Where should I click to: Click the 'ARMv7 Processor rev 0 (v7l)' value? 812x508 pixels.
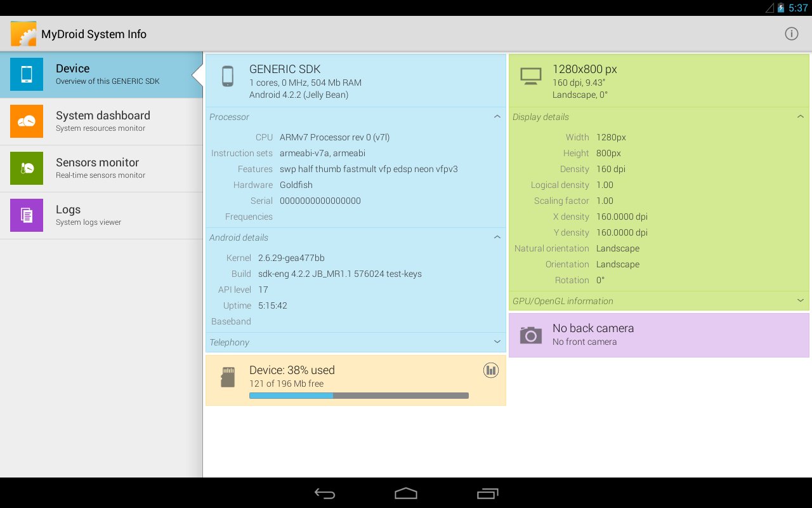[x=335, y=137]
